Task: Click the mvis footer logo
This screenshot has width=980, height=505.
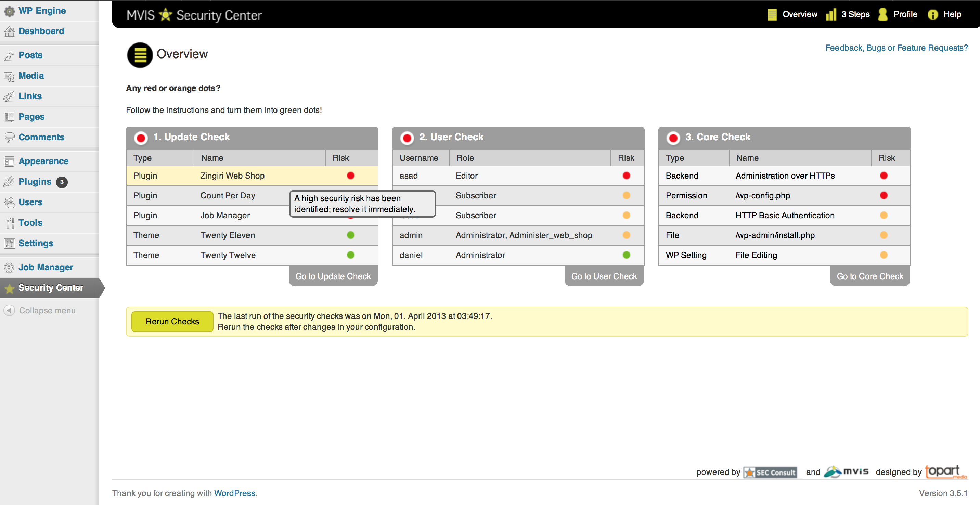Action: (846, 471)
